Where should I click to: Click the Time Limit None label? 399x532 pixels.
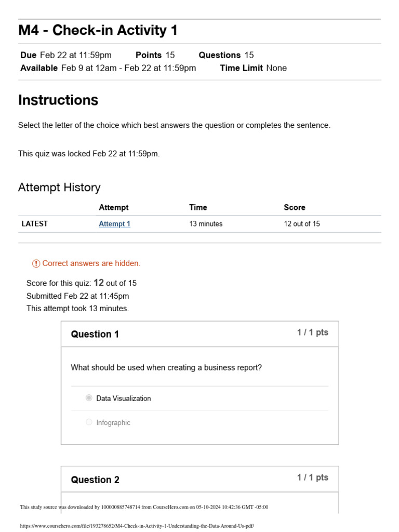(253, 68)
